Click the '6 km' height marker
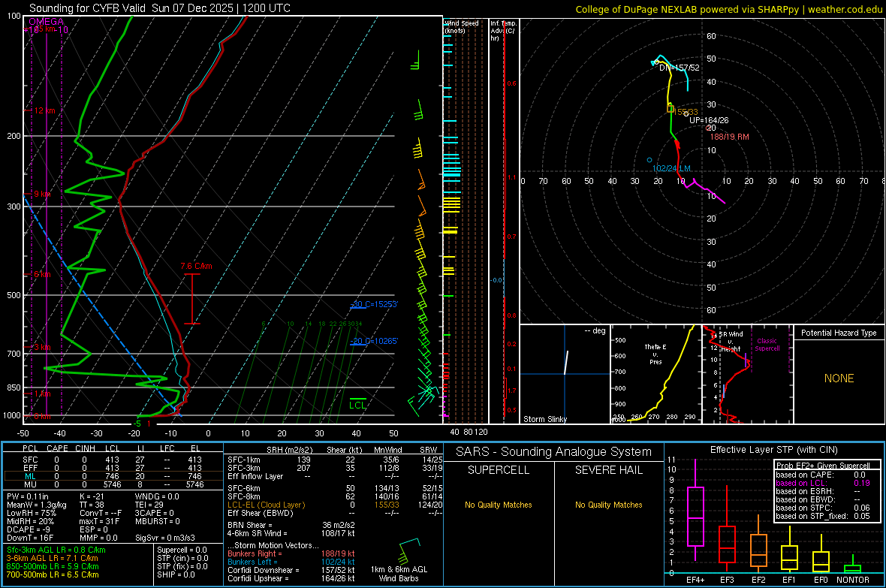The image size is (886, 588). pyautogui.click(x=42, y=273)
